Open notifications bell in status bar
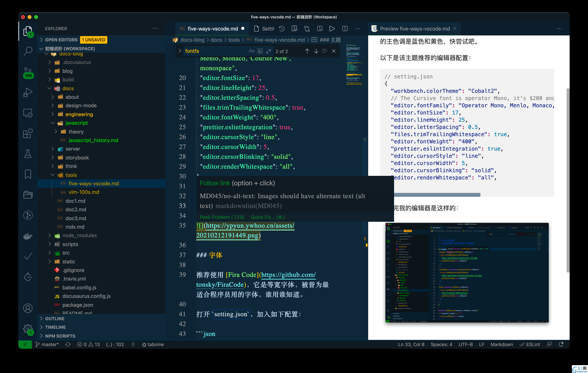 pos(561,344)
